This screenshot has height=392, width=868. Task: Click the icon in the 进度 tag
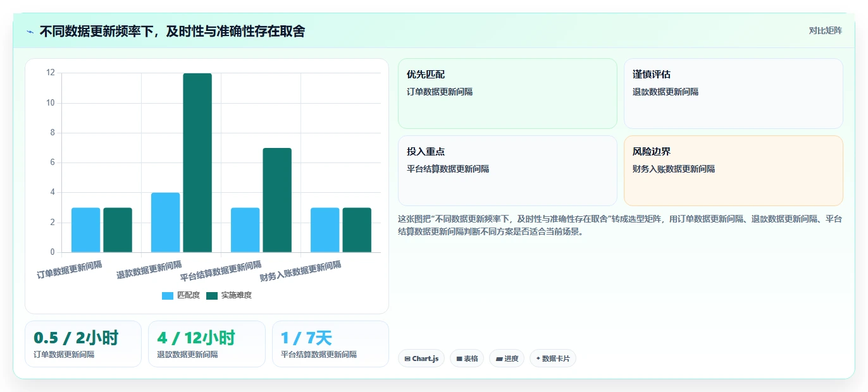[499, 358]
